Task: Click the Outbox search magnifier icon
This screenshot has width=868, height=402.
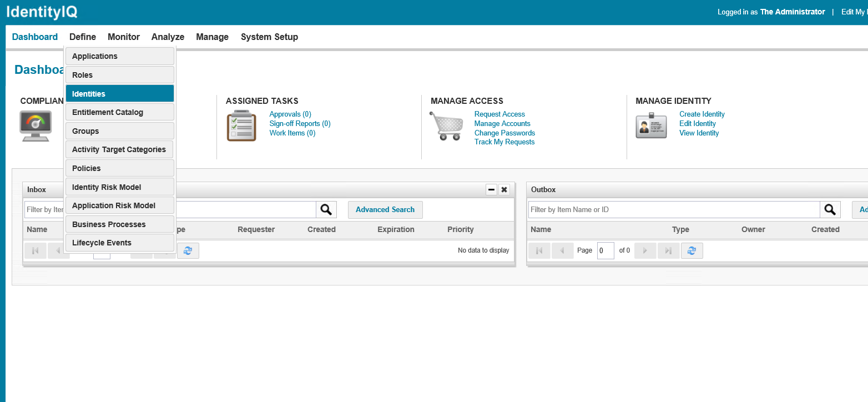Action: [x=830, y=209]
